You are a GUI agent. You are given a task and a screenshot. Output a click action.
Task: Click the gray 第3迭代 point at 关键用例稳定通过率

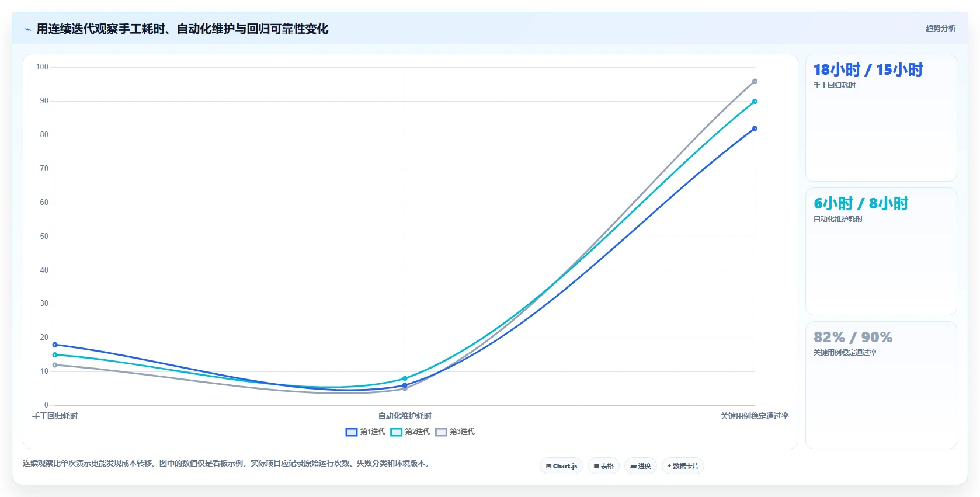(x=755, y=81)
